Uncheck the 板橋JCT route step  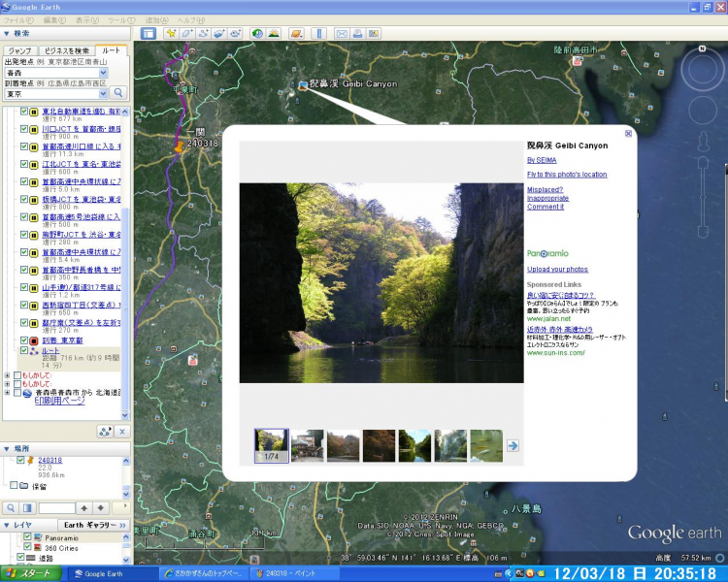[24, 200]
